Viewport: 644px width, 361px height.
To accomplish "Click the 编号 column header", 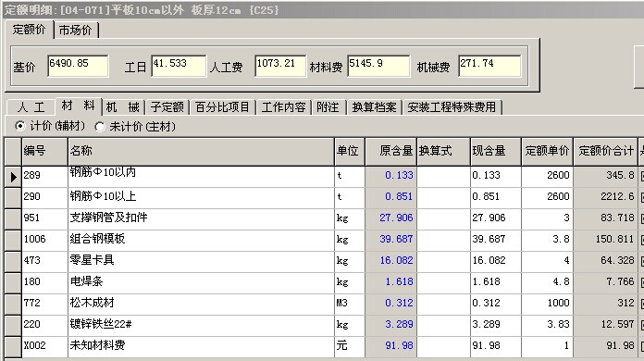I will (44, 152).
